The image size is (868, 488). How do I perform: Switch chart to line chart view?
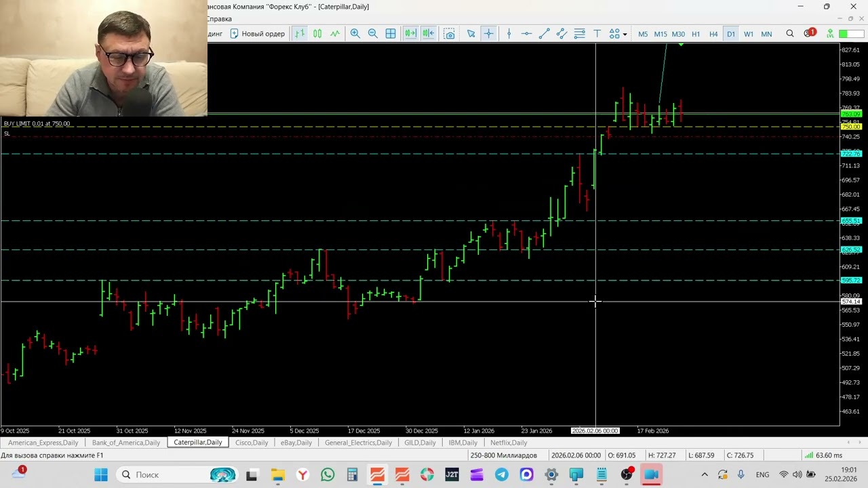coord(335,34)
